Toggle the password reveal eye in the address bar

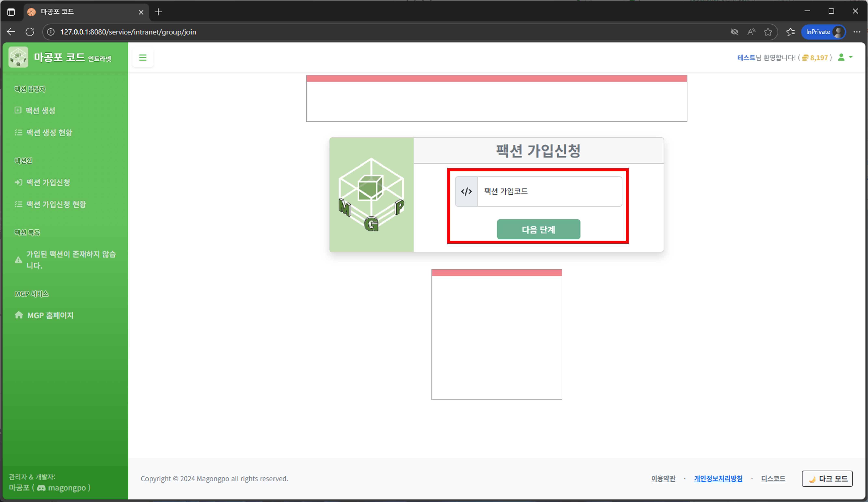click(734, 32)
